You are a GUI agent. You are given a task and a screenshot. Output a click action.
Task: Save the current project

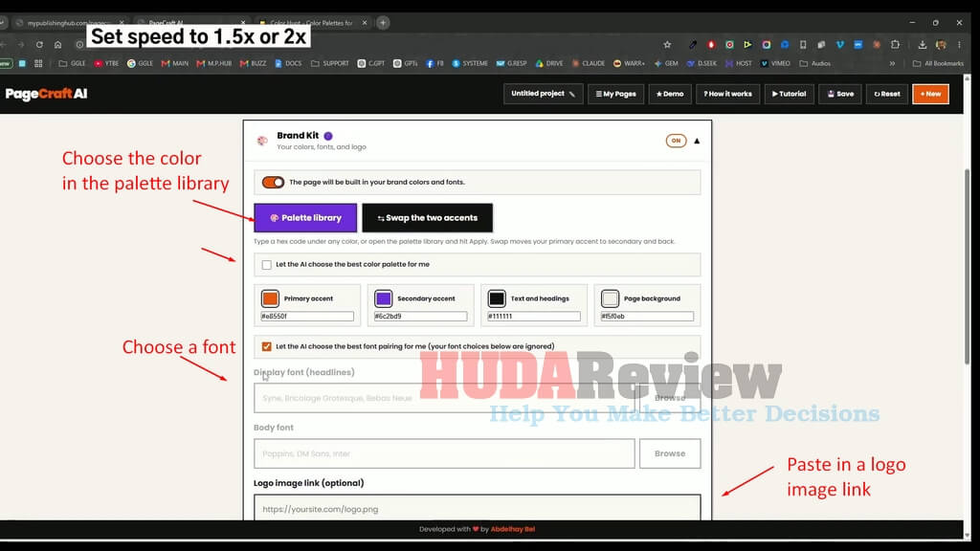(x=840, y=94)
